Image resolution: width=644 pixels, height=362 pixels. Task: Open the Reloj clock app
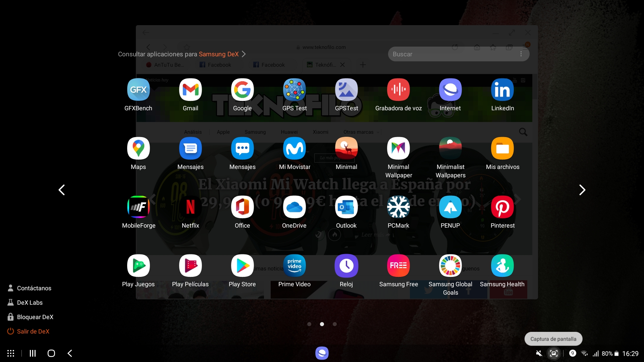pyautogui.click(x=346, y=266)
